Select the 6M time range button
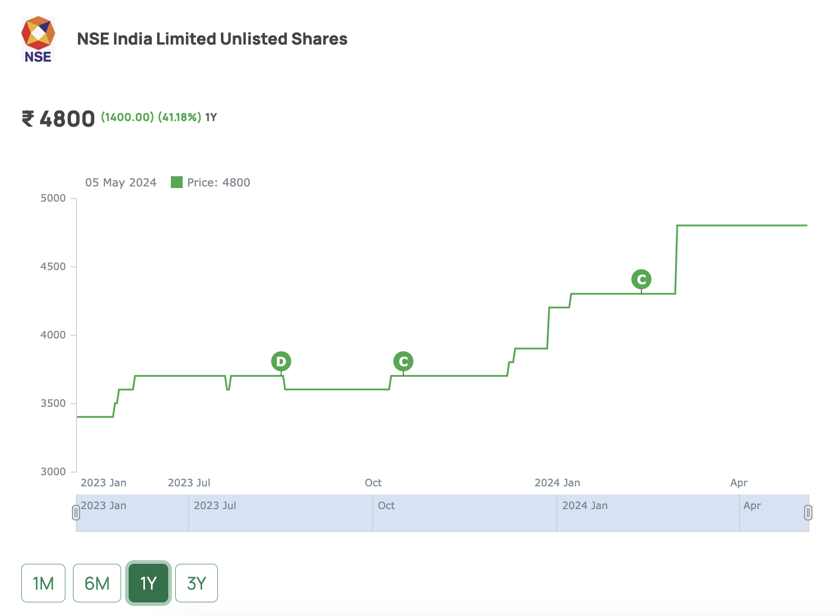Image resolution: width=840 pixels, height=616 pixels. coord(96,583)
